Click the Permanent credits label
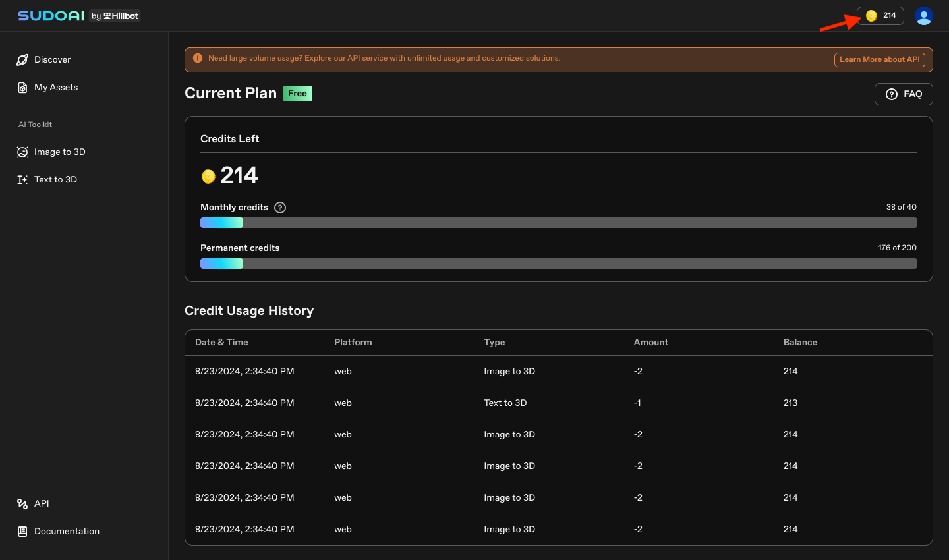Viewport: 949px width, 560px height. 240,248
